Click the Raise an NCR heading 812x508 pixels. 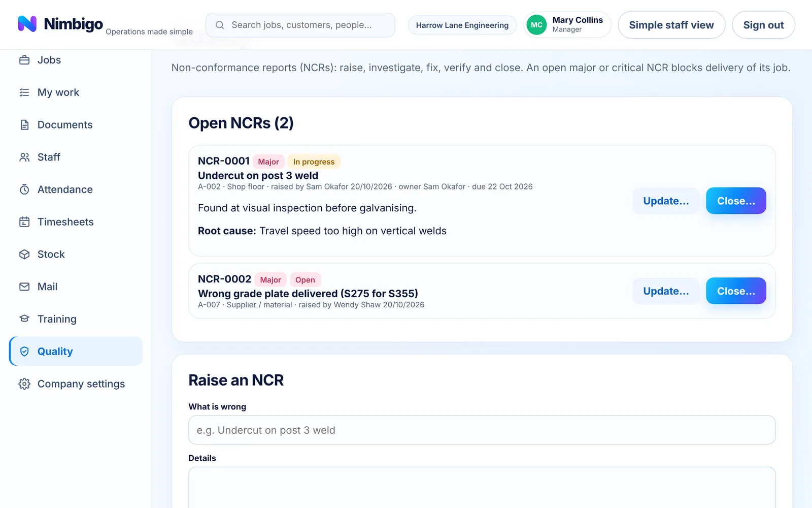(x=236, y=380)
